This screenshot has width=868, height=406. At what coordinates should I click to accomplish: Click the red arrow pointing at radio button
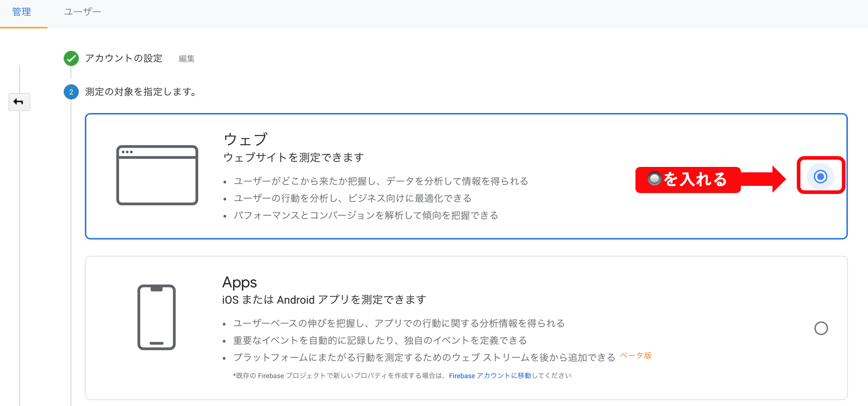[763, 179]
